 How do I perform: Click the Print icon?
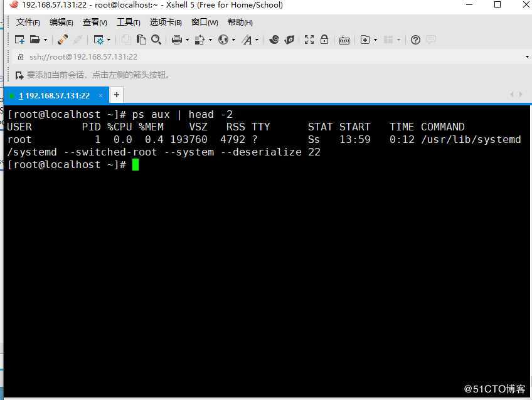(176, 39)
